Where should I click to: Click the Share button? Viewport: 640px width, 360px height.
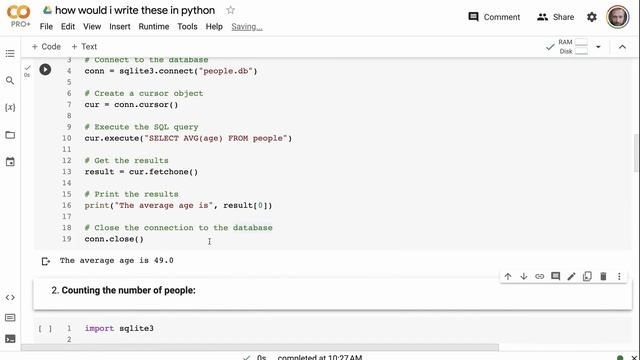coord(556,17)
